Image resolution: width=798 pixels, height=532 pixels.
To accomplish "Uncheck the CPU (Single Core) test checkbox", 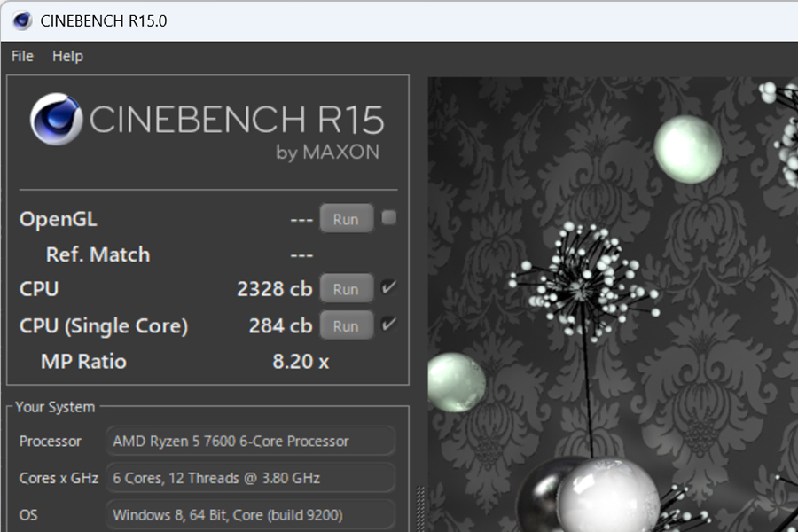I will click(389, 325).
